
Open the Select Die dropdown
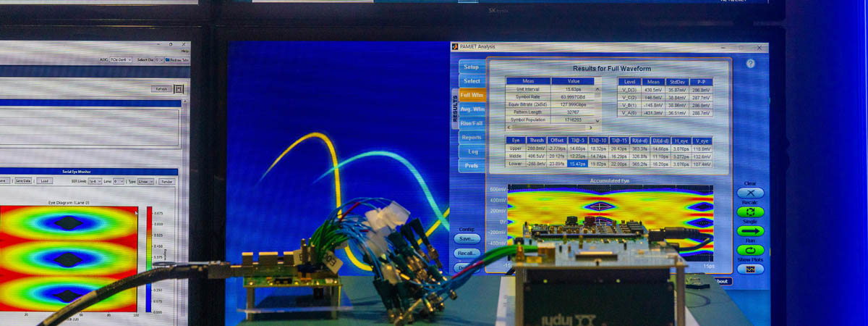click(x=159, y=59)
